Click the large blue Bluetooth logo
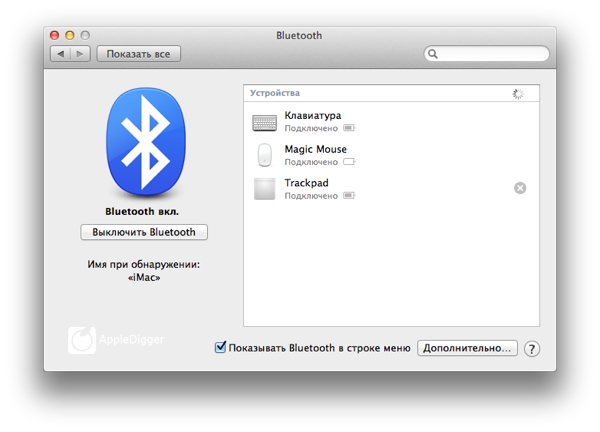 pos(147,143)
